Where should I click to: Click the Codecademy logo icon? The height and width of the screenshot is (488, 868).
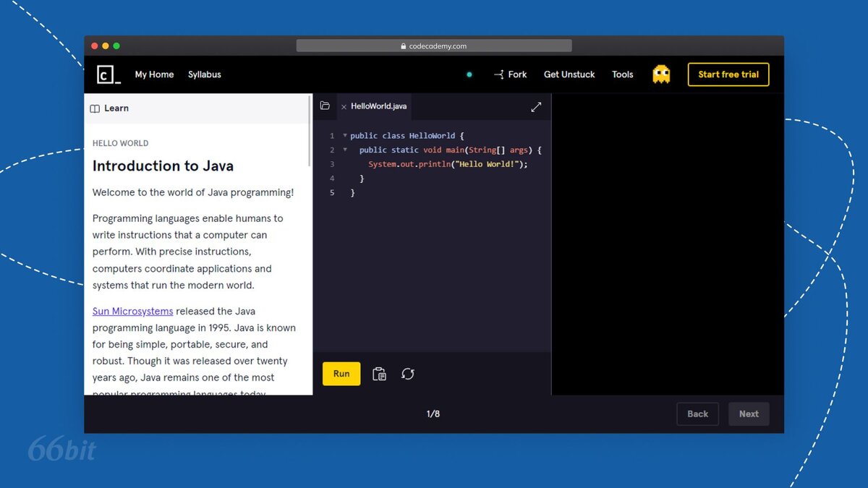[x=109, y=74]
